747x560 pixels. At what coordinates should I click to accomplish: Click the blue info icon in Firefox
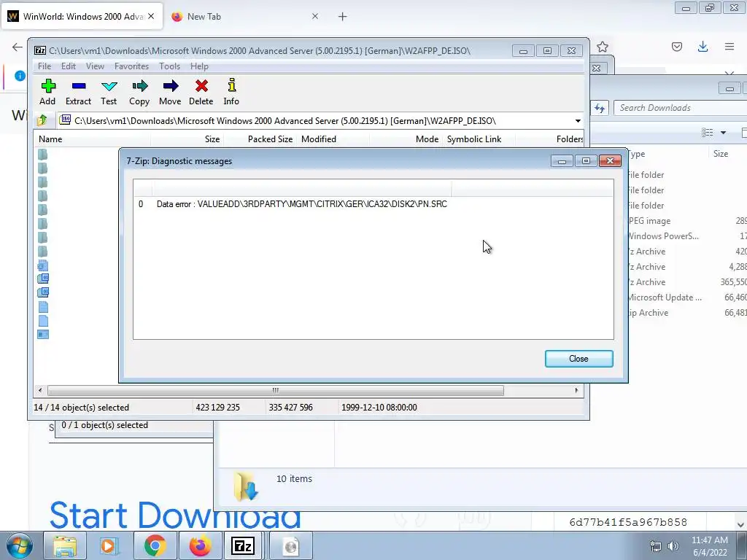tap(20, 76)
